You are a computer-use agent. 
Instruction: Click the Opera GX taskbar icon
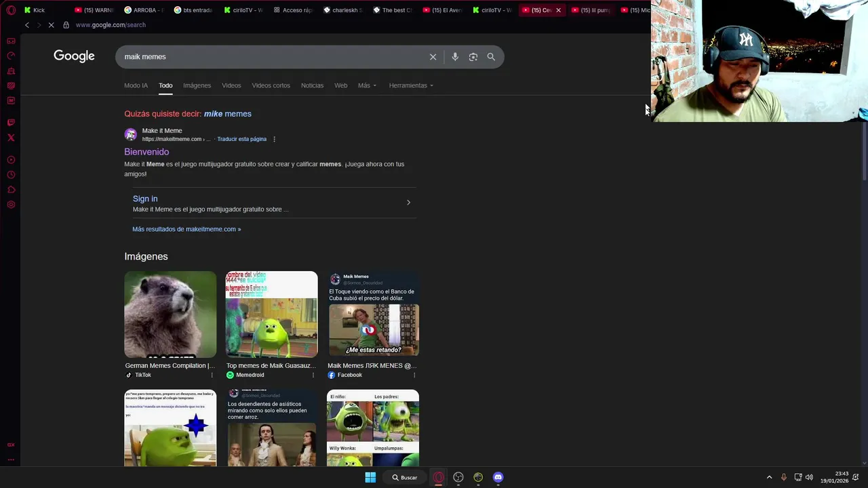tap(439, 477)
